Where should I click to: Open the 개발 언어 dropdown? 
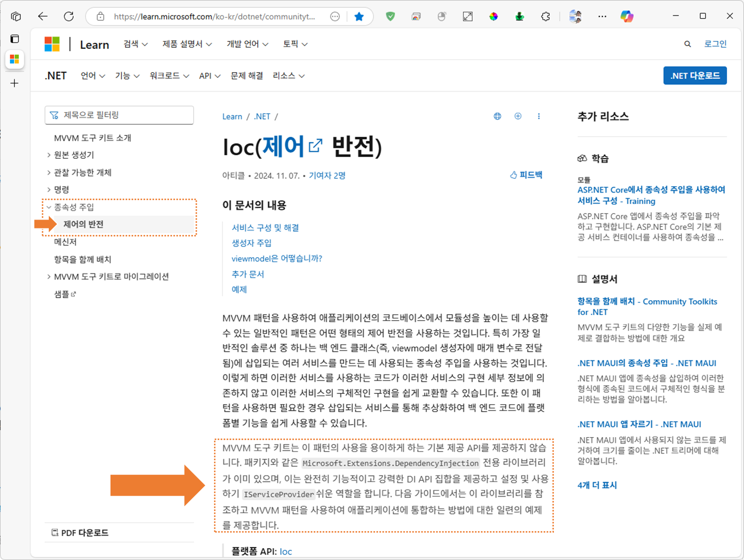pos(247,44)
